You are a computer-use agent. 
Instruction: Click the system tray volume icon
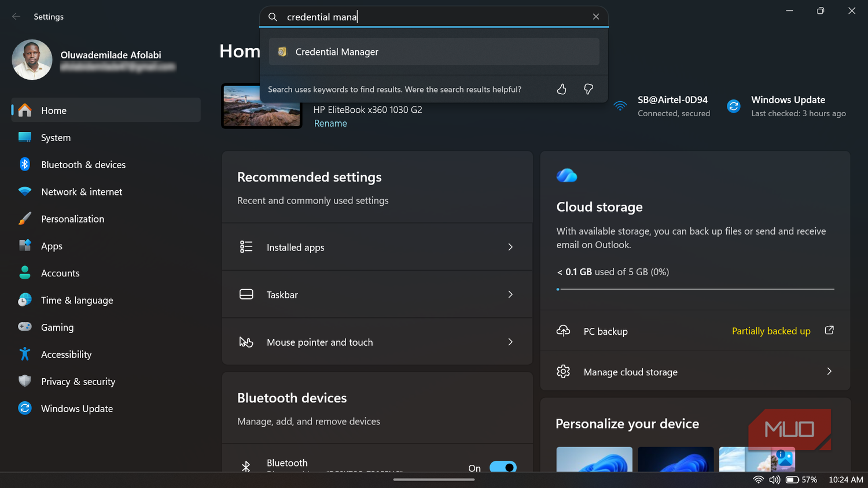775,480
